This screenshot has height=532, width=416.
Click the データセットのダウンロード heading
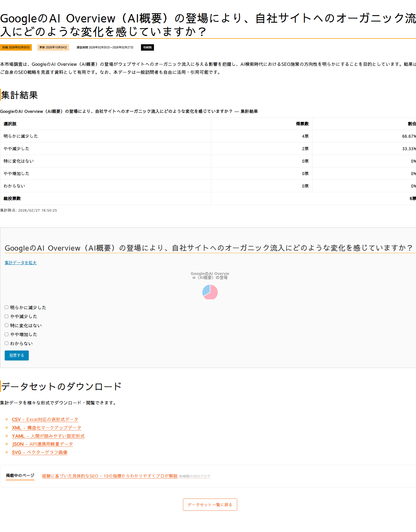pyautogui.click(x=61, y=386)
